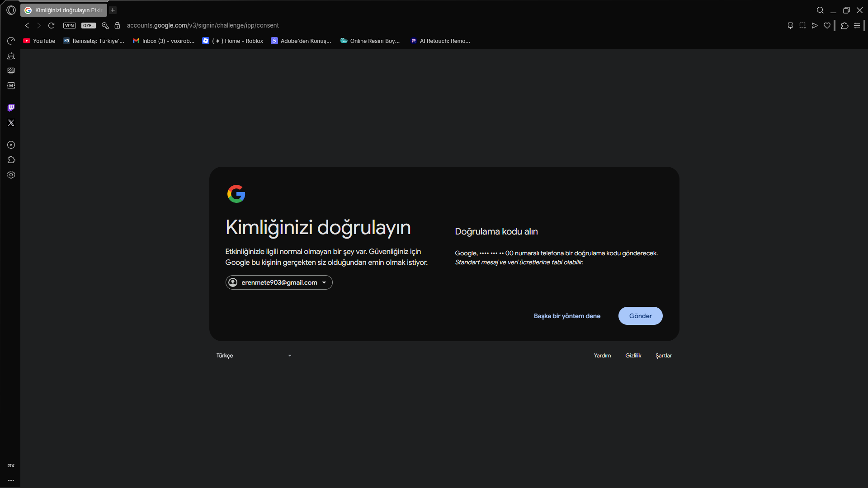
Task: Open the pinboard pin icon
Action: 790,25
